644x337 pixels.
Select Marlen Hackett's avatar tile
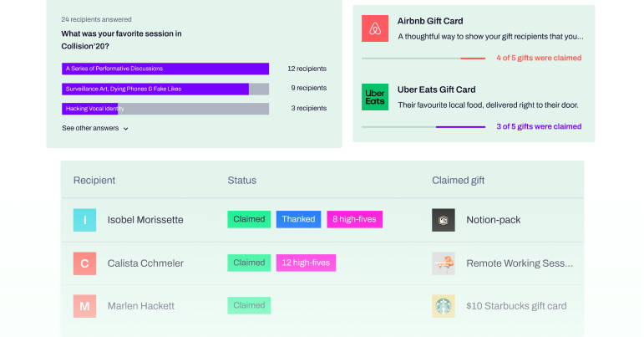(x=84, y=306)
